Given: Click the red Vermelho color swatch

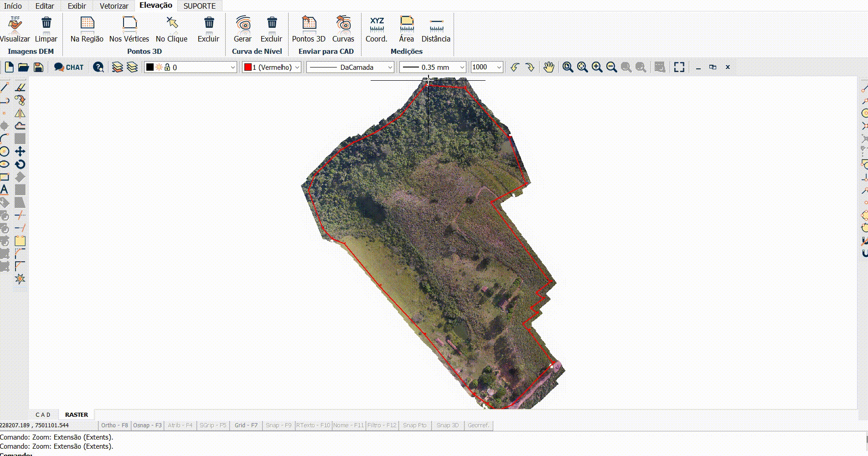Looking at the screenshot, I should pyautogui.click(x=248, y=67).
